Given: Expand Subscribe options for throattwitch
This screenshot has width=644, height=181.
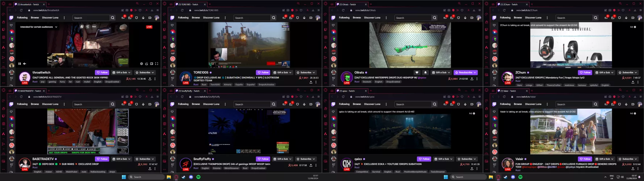Looking at the screenshot, I should coord(144,72).
